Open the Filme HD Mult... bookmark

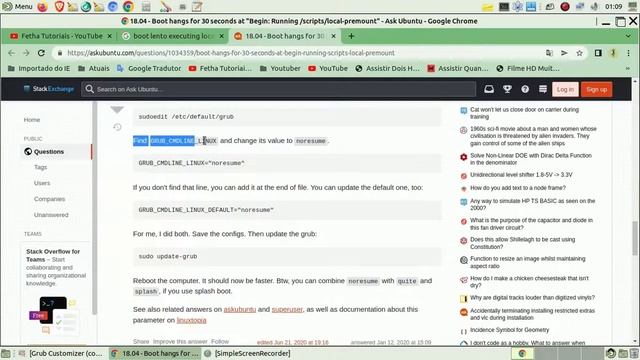[528, 68]
